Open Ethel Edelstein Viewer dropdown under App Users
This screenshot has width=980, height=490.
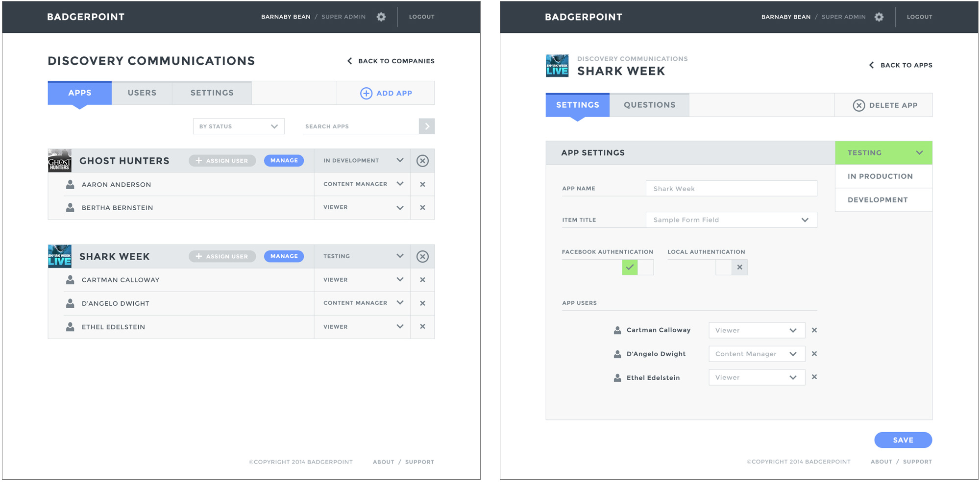pyautogui.click(x=757, y=377)
